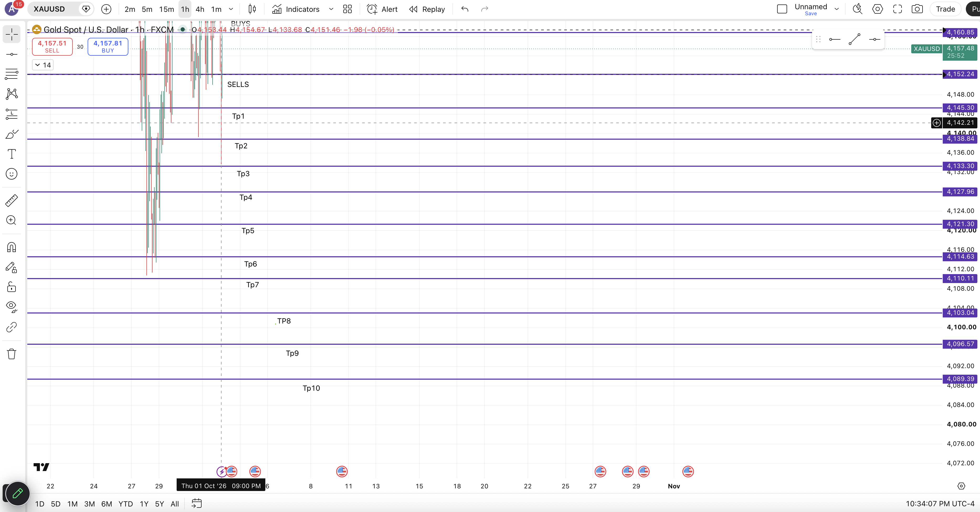Select the Text annotation tool
Screen dimensions: 980x512
point(11,154)
